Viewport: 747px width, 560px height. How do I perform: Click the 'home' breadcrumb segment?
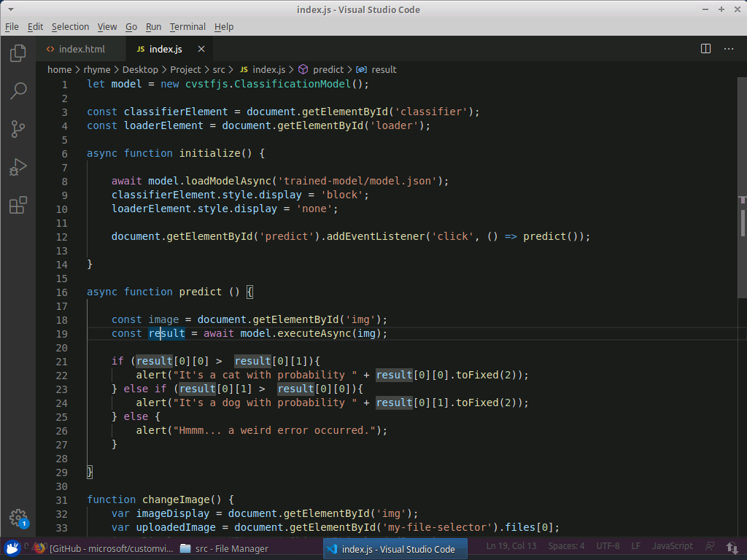click(60, 69)
